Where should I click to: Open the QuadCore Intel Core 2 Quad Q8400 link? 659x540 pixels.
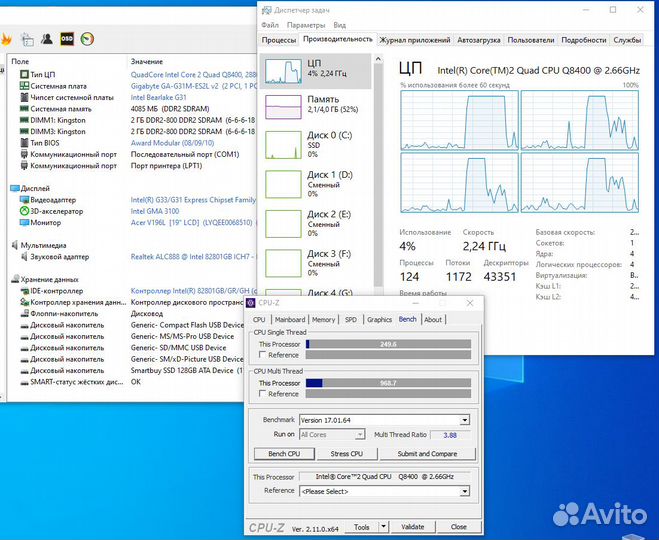pyautogui.click(x=193, y=75)
